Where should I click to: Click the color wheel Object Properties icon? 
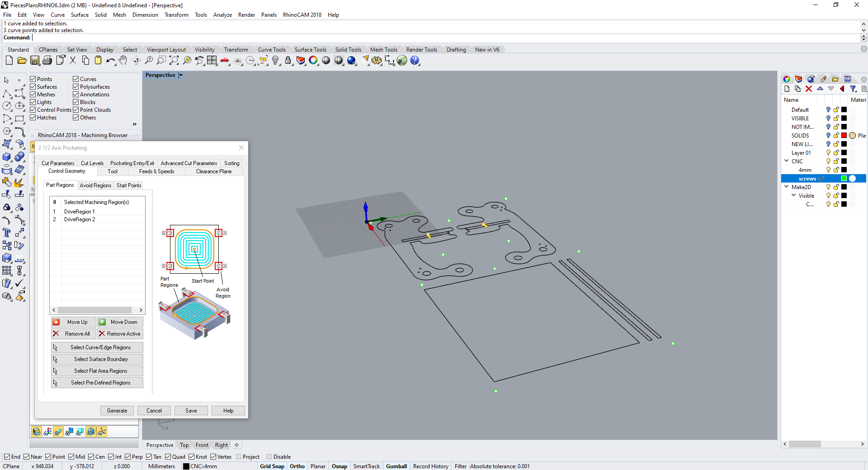pos(313,60)
